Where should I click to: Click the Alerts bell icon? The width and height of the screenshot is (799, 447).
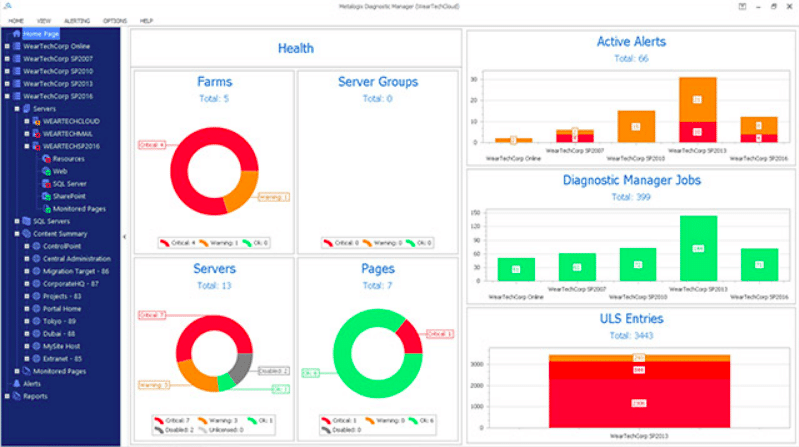pos(16,383)
